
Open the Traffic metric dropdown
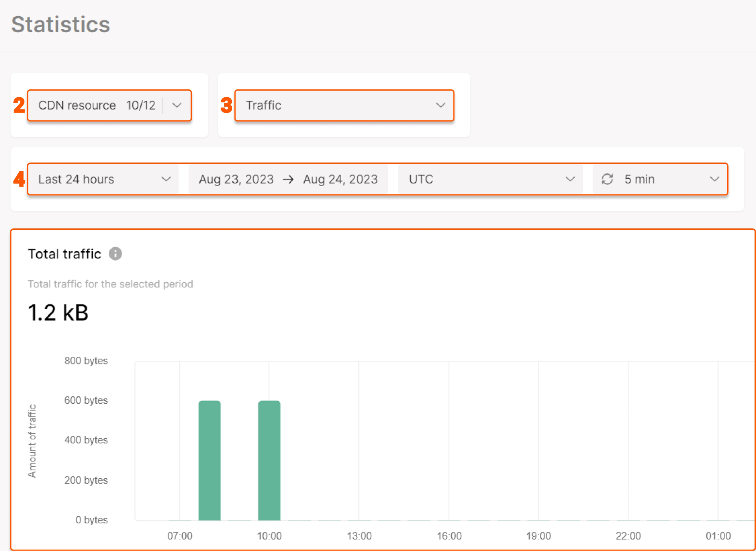tap(344, 105)
